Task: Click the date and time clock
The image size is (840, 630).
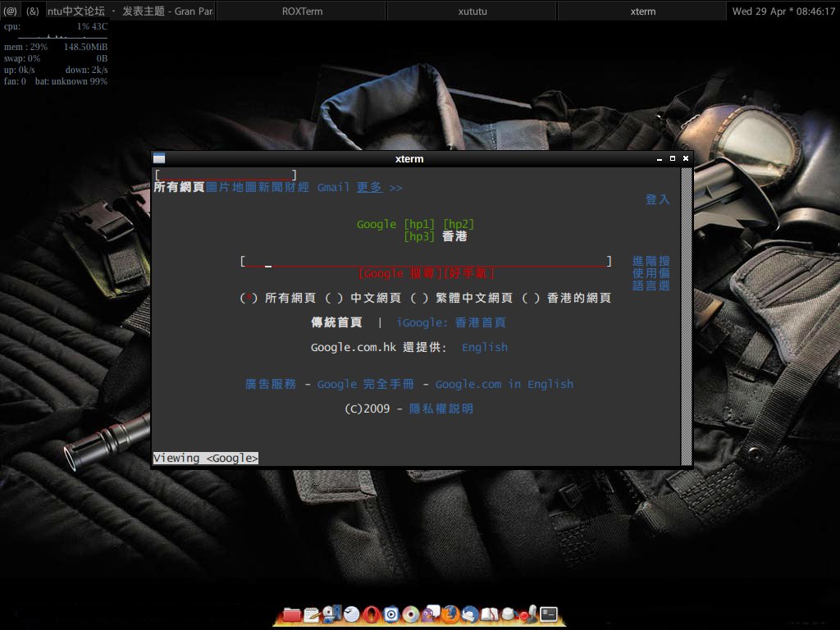Action: tap(783, 11)
